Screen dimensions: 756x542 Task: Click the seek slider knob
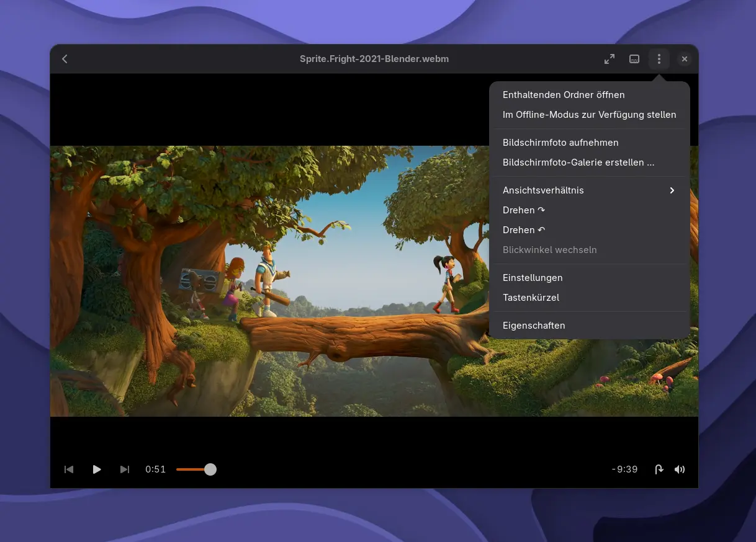[210, 469]
